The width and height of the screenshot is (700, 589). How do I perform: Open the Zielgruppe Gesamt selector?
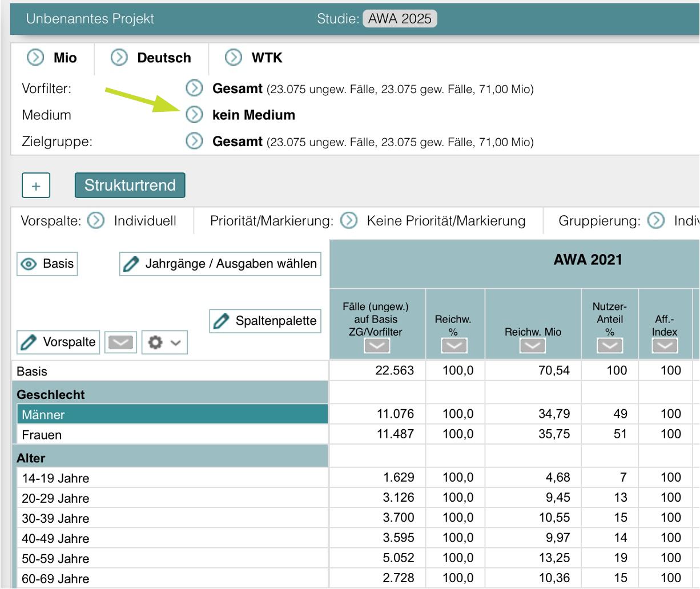[195, 140]
